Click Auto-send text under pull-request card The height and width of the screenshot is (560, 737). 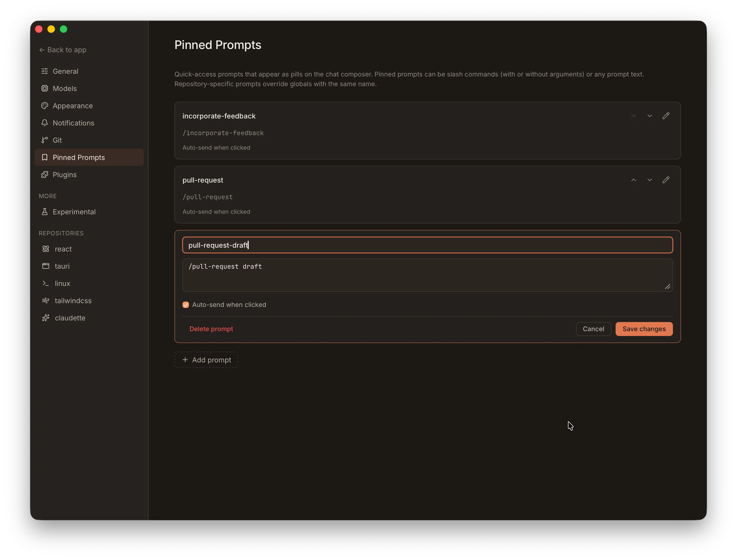click(x=216, y=212)
